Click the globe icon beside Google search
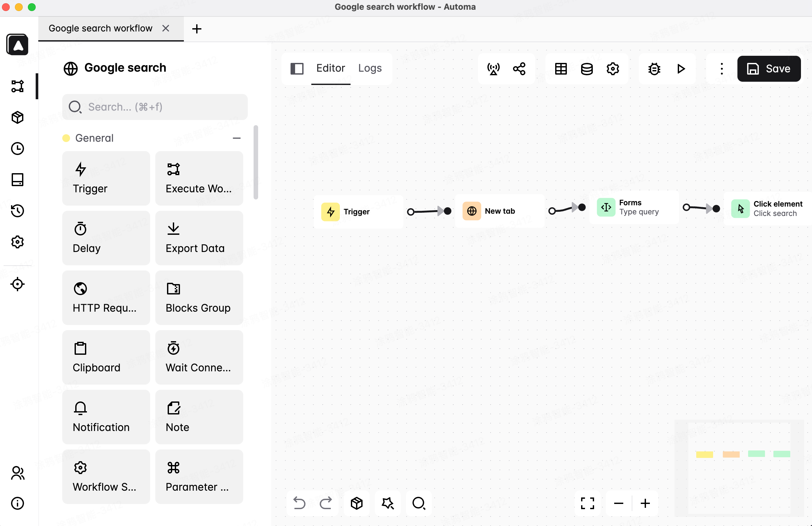Image resolution: width=812 pixels, height=526 pixels. pos(71,68)
